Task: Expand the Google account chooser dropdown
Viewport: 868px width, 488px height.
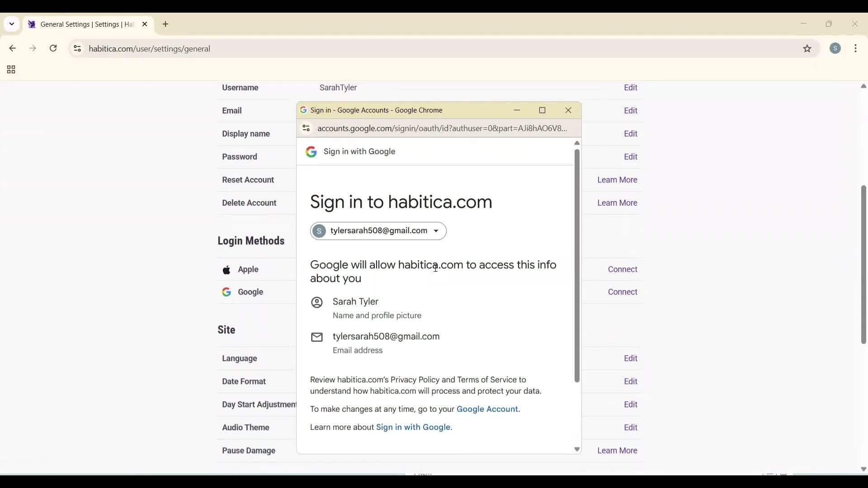Action: point(436,231)
